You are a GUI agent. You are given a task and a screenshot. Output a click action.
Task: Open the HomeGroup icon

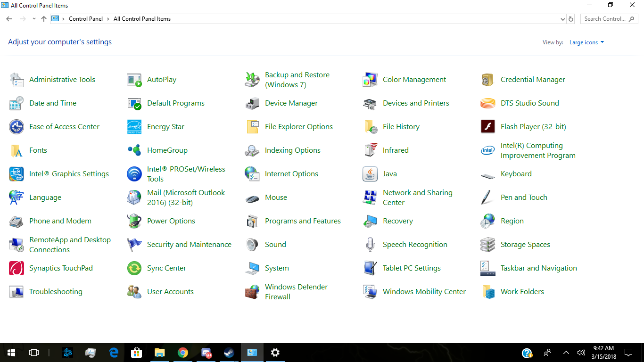(x=134, y=150)
